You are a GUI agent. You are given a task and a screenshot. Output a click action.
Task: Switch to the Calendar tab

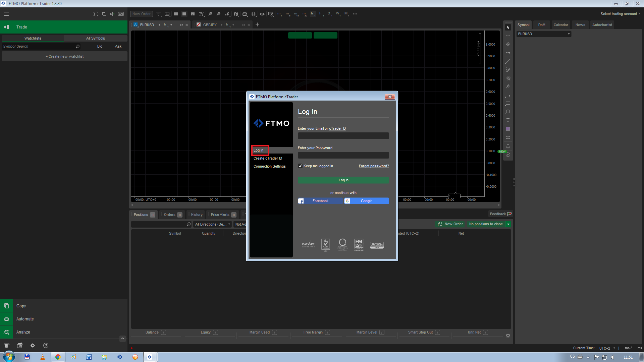560,25
